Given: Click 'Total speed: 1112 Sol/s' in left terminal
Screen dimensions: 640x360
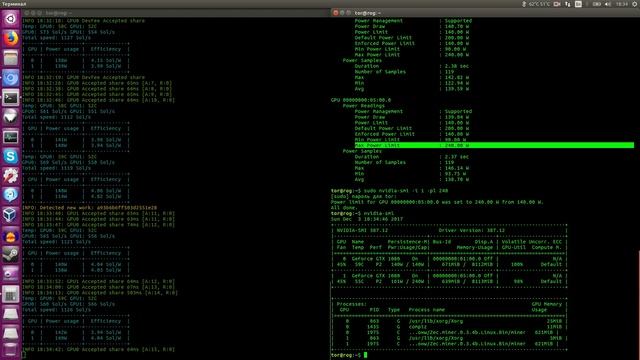Looking at the screenshot, I should [56, 117].
